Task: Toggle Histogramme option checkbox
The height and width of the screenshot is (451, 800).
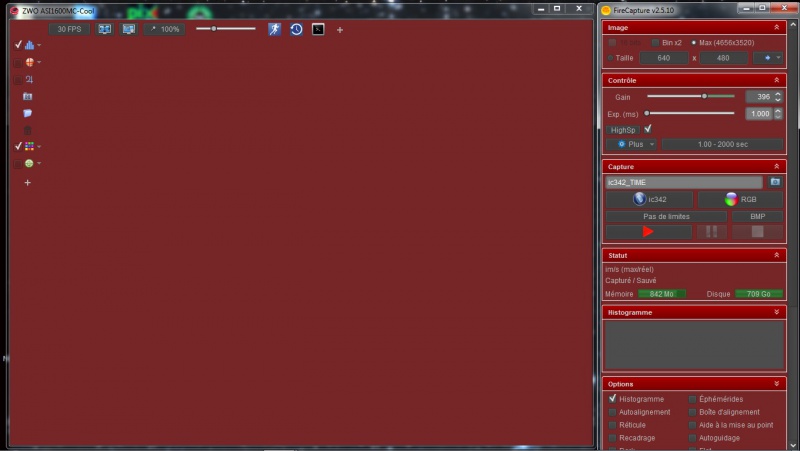Action: [x=612, y=398]
